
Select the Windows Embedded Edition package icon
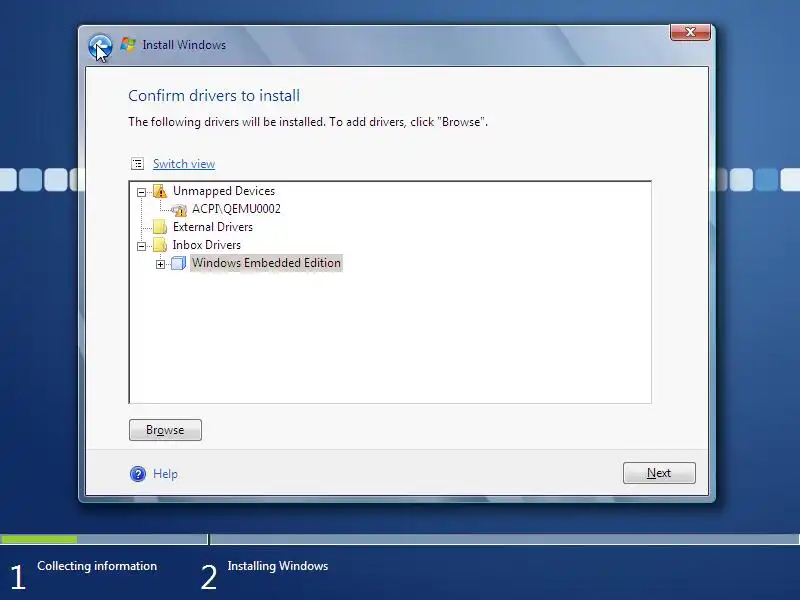coord(178,263)
